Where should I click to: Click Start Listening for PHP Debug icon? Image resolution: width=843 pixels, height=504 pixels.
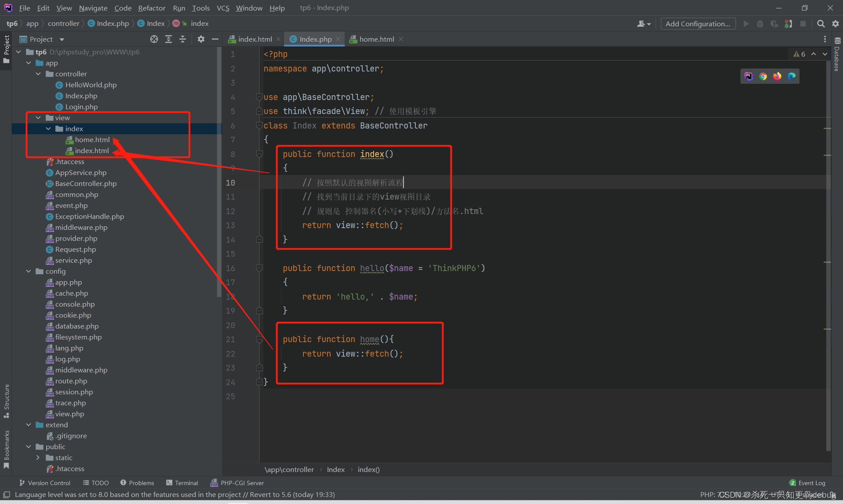(x=789, y=24)
